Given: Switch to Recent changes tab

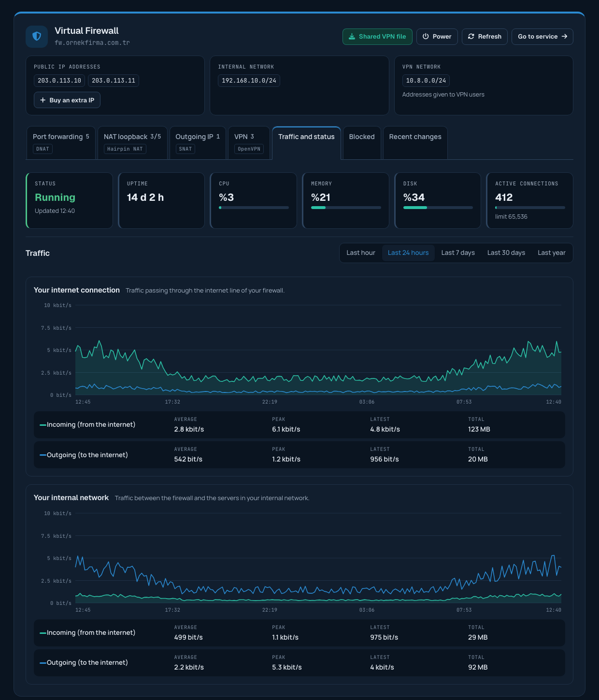Looking at the screenshot, I should [x=415, y=142].
